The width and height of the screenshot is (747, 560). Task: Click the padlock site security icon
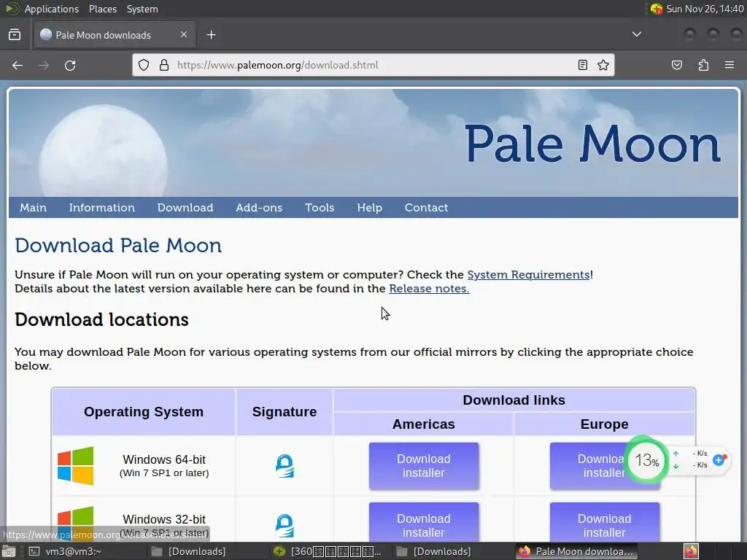tap(164, 65)
